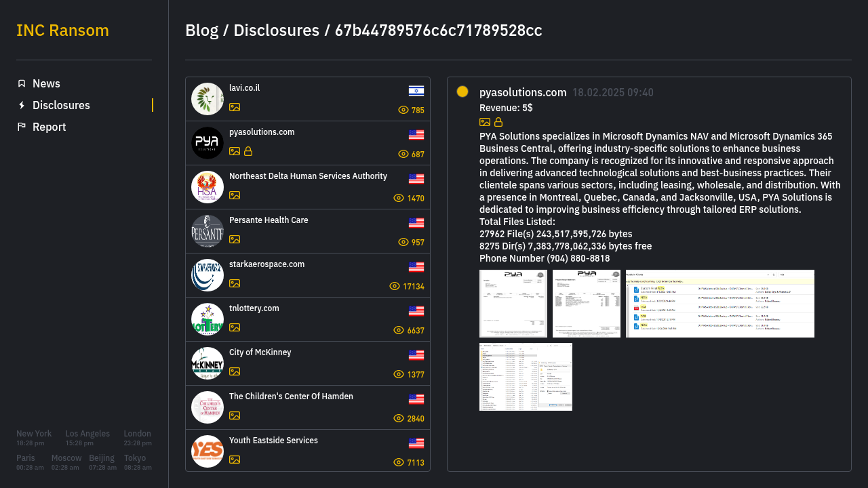Viewport: 868px width, 488px height.
Task: Open pyasolutions.com entry in the list
Action: 308,143
